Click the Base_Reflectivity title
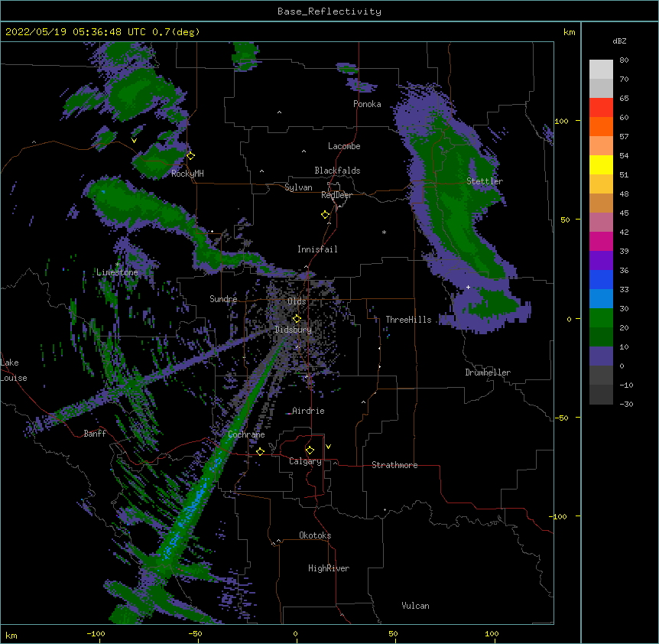This screenshot has height=644, width=659. [329, 11]
